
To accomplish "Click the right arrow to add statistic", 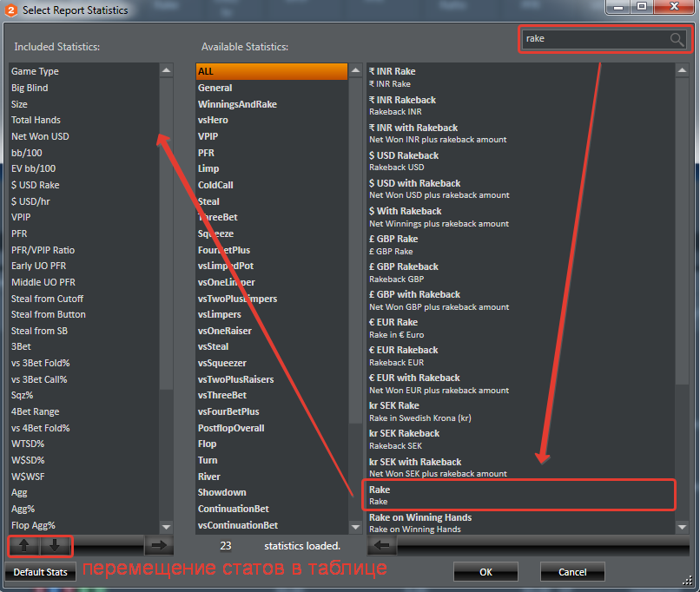I will (158, 545).
